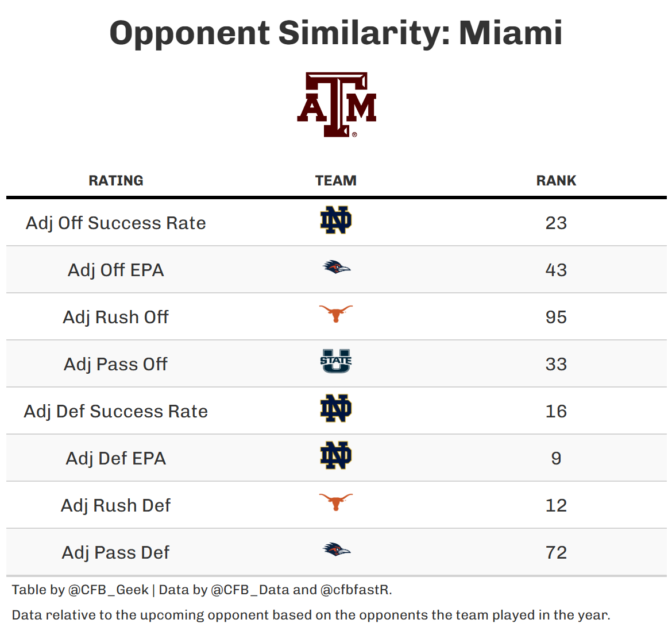
Task: Click rank value 95 for Adj Rush Off
Action: [556, 317]
